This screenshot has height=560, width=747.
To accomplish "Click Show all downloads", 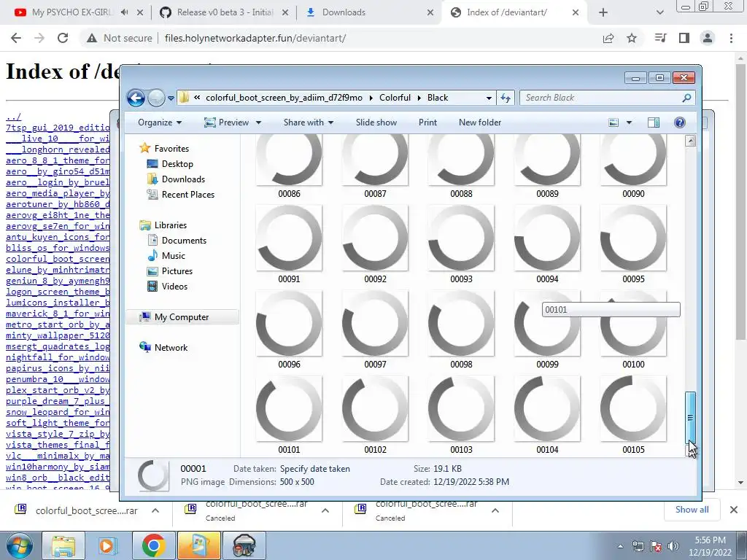I will 692,510.
